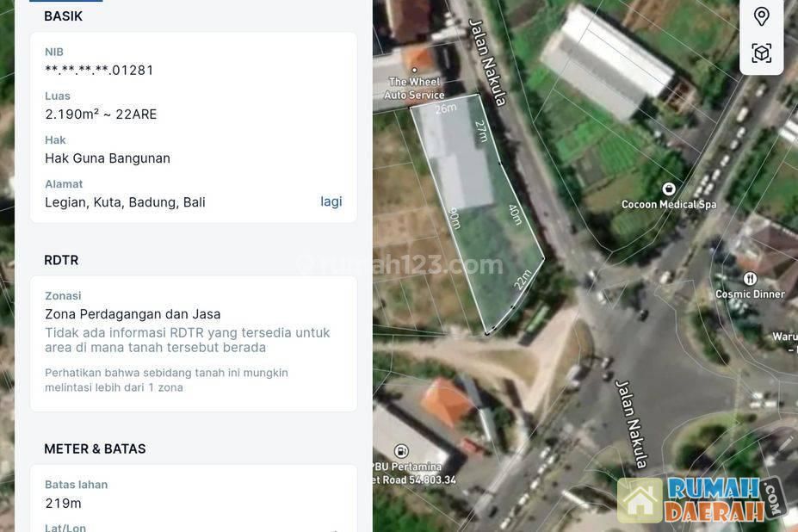
Task: Expand the address with the 'lagi' link
Action: pos(331,201)
